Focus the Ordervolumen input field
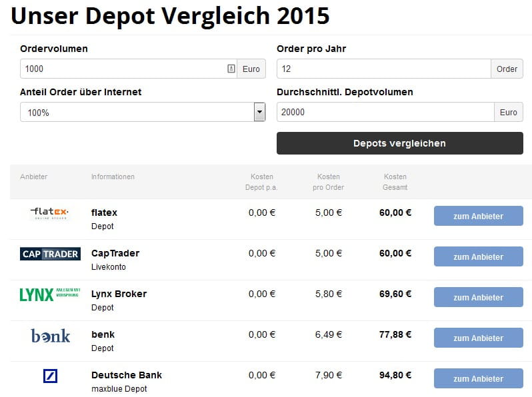Image resolution: width=532 pixels, height=397 pixels. [128, 69]
